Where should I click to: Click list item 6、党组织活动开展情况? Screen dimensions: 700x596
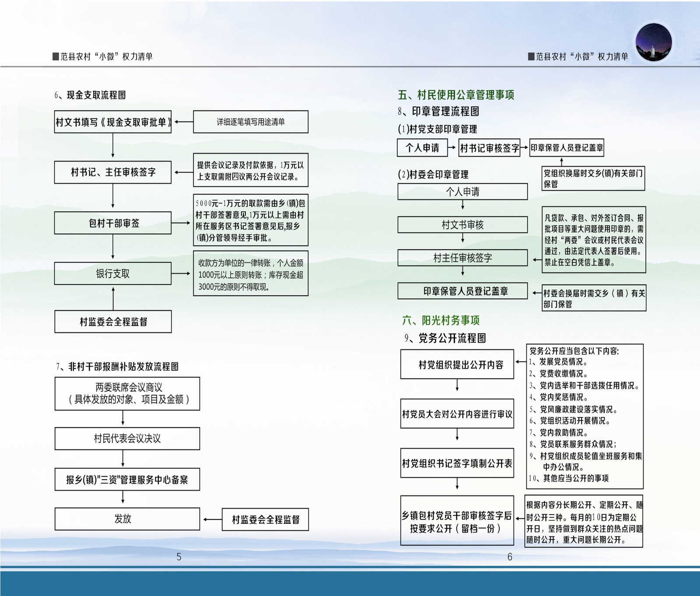click(x=570, y=421)
